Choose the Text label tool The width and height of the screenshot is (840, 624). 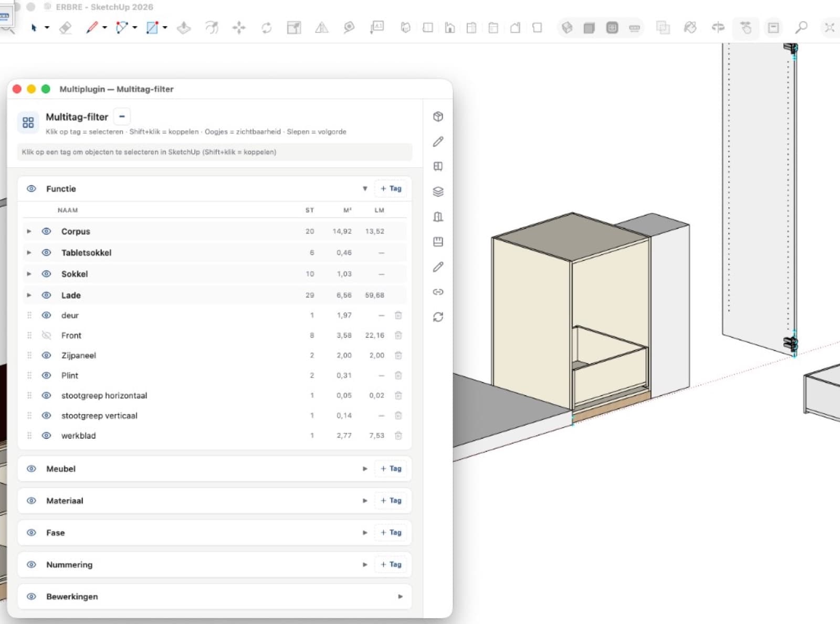click(x=377, y=27)
